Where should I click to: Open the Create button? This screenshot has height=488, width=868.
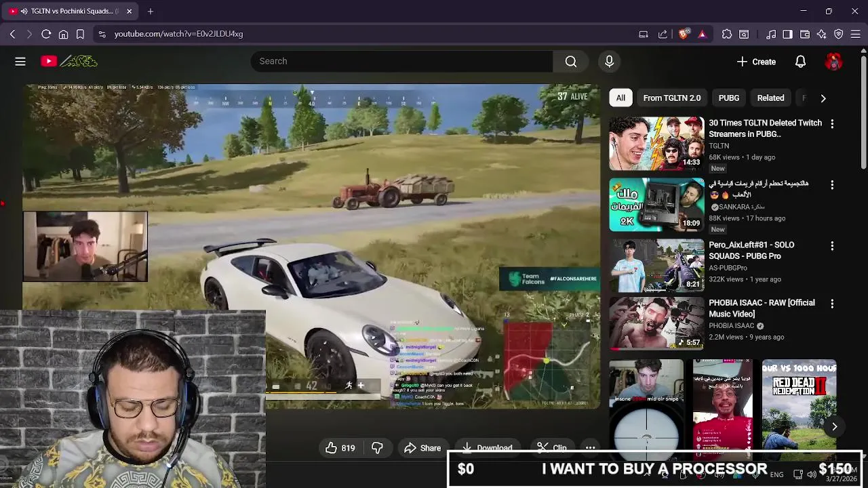coord(756,62)
